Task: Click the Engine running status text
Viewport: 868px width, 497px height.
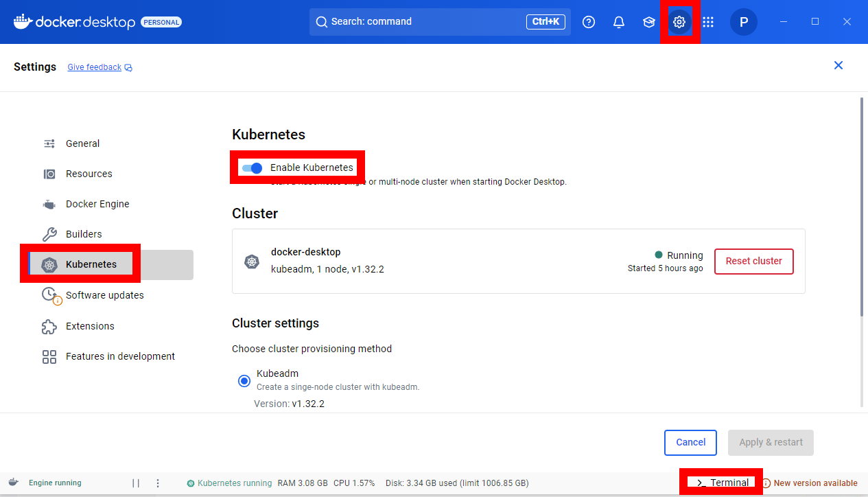Action: (55, 483)
